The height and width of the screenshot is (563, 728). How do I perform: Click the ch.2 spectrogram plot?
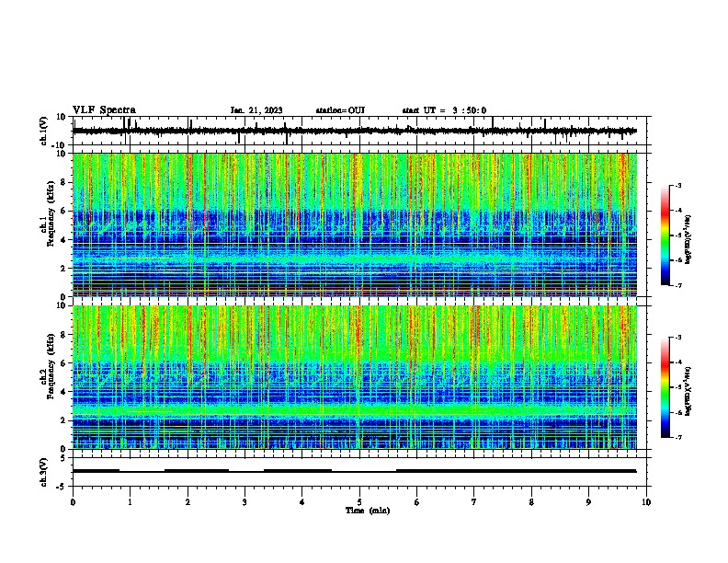(355, 377)
